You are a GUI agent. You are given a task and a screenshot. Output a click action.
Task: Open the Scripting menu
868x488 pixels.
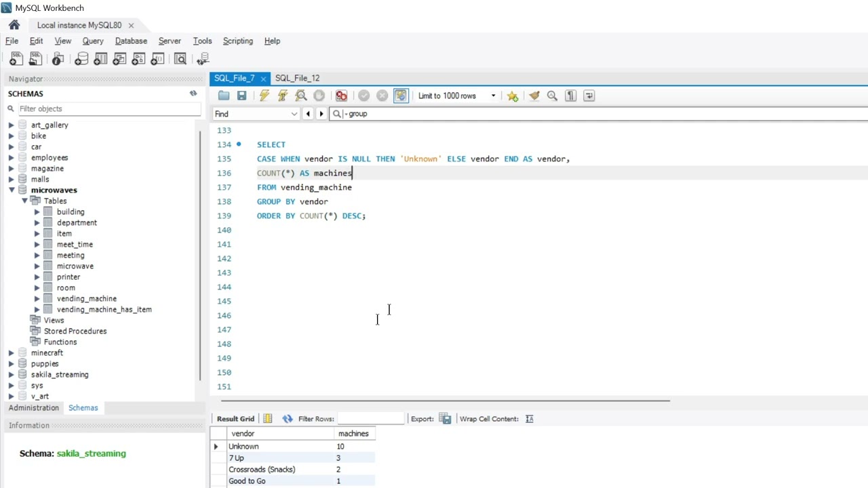(238, 41)
